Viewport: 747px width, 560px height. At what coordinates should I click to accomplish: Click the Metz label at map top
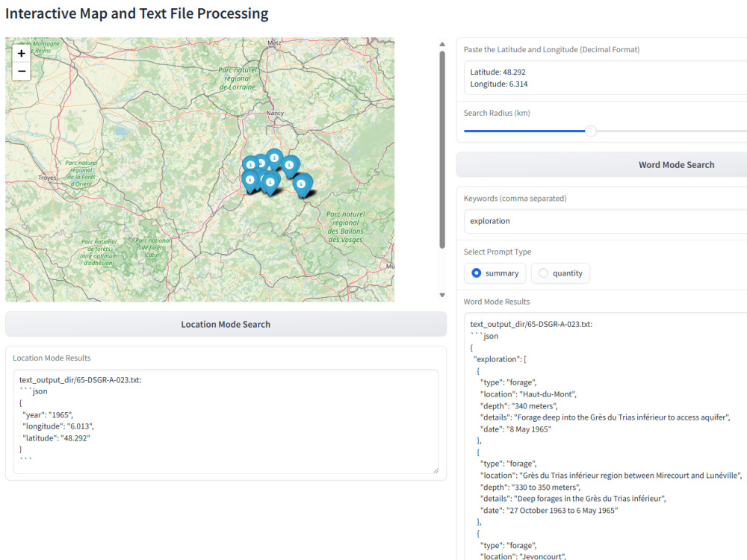point(274,43)
